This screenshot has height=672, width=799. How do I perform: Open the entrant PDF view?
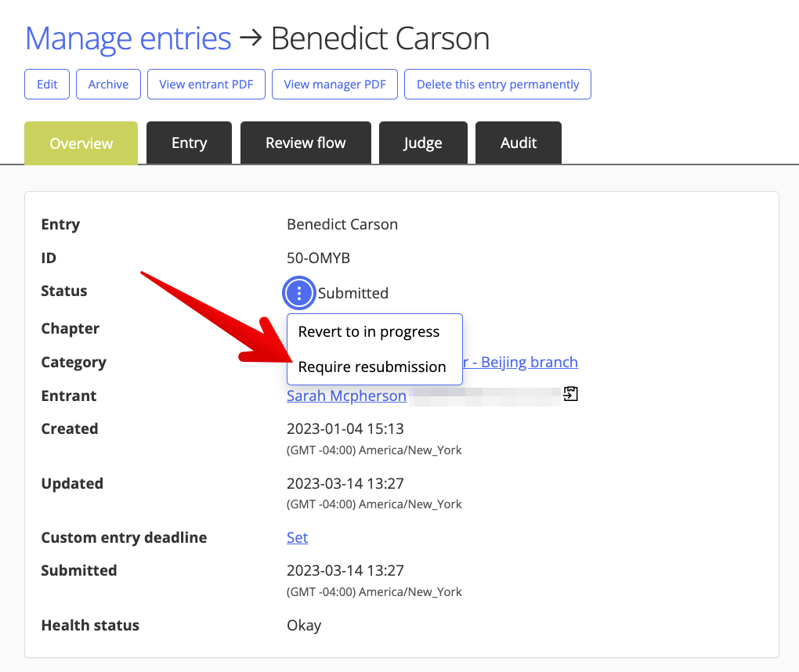(x=205, y=84)
